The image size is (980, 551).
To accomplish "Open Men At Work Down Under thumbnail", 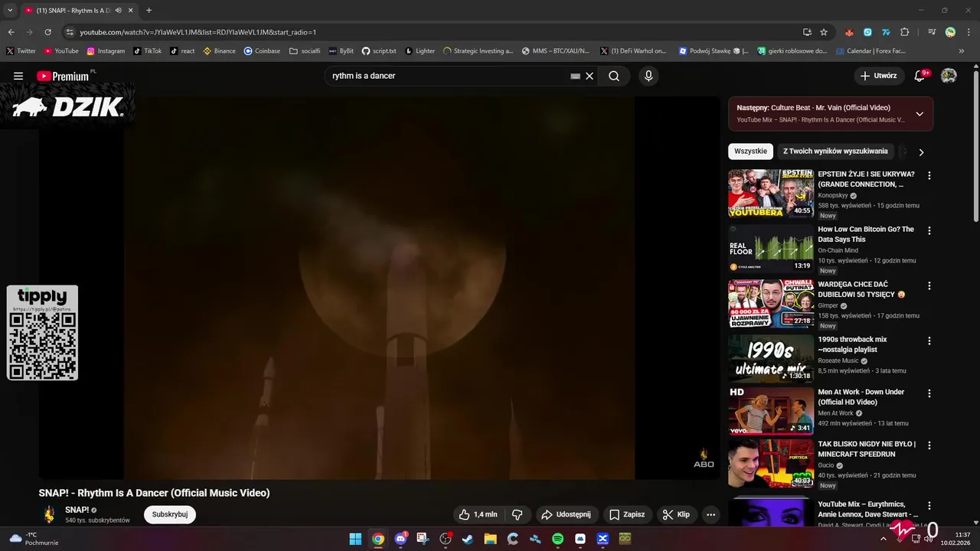I will click(771, 411).
